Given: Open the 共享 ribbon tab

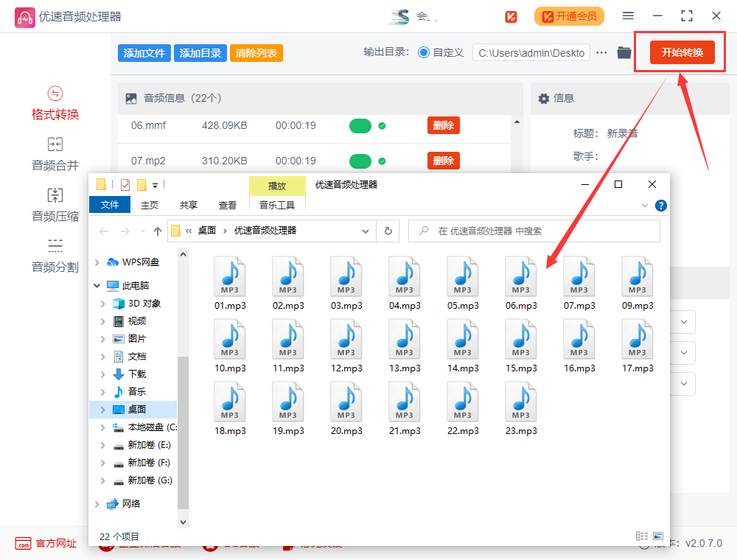Looking at the screenshot, I should coord(189,206).
